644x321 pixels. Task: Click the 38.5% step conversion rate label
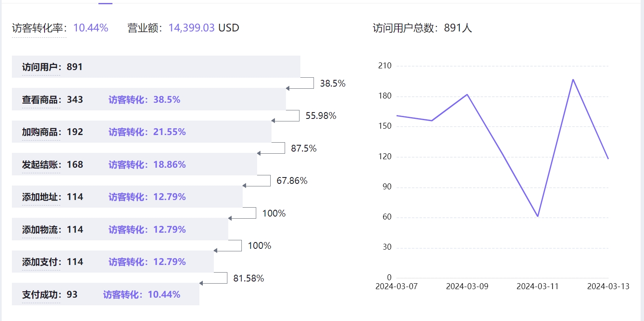click(333, 84)
